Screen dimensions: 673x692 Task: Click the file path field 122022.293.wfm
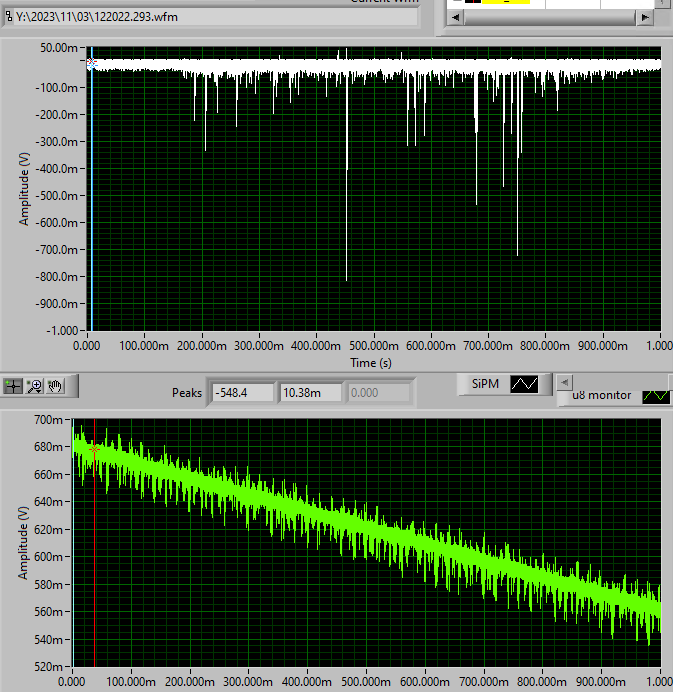click(x=215, y=17)
